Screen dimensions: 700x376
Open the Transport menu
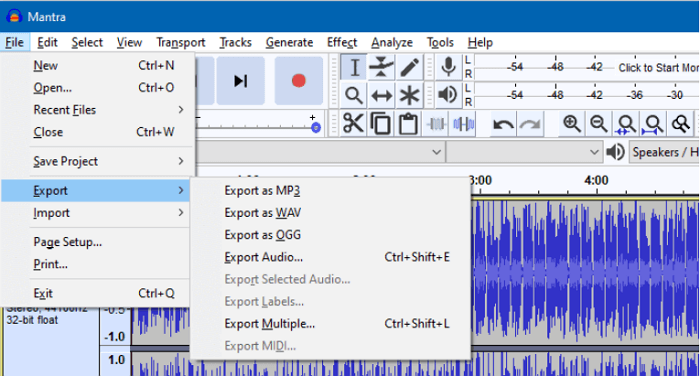pos(181,42)
